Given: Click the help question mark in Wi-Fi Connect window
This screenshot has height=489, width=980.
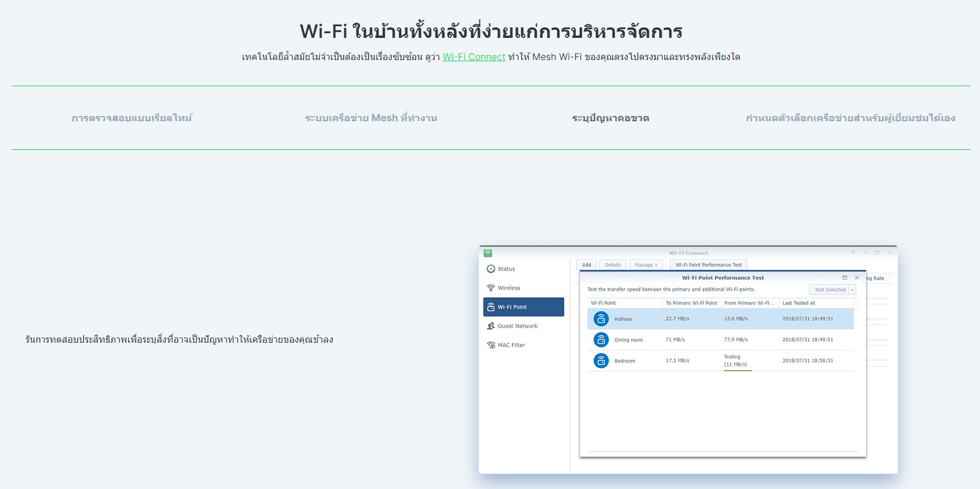Looking at the screenshot, I should point(853,253).
